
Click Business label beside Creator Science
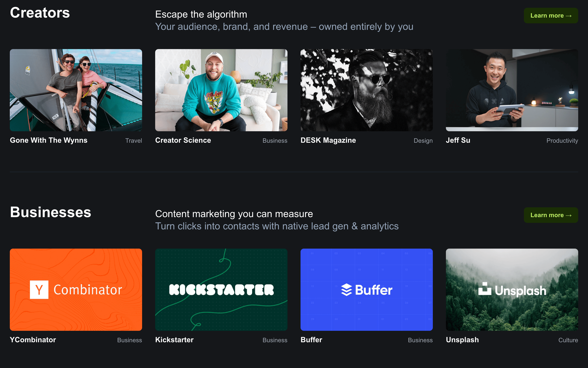click(x=275, y=141)
